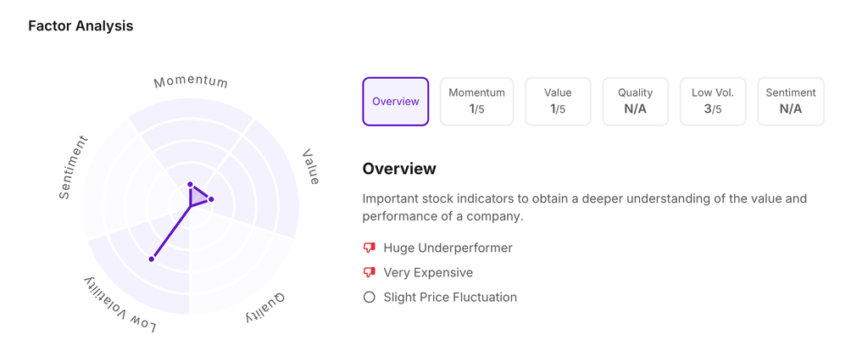Screen dimensions: 868x351
Task: Click the Slight Price Fluctuation text
Action: coord(450,297)
